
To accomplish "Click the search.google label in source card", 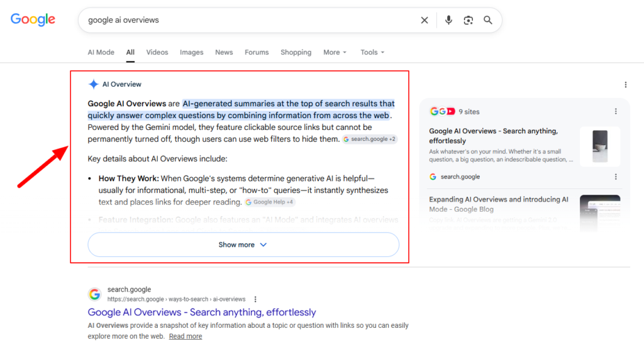I will coord(460,177).
